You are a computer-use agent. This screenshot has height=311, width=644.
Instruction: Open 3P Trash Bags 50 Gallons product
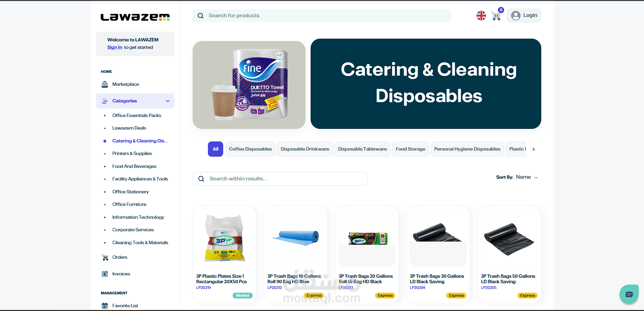click(x=509, y=254)
